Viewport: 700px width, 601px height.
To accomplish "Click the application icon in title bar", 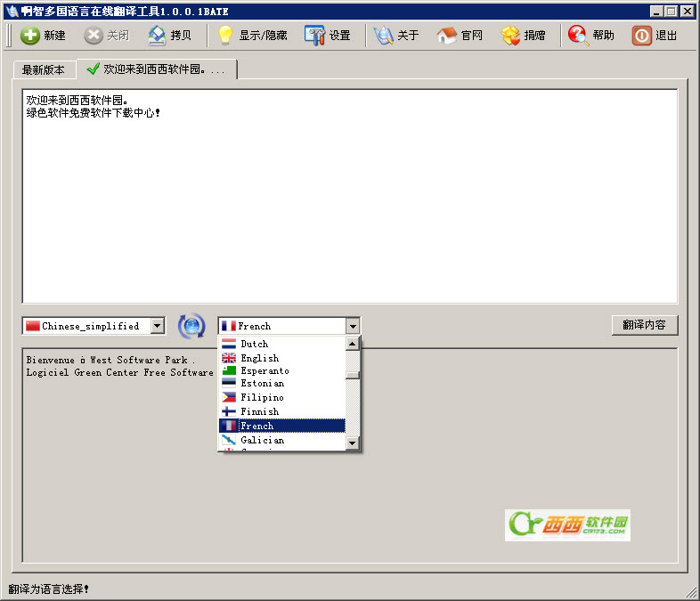I will click(12, 12).
